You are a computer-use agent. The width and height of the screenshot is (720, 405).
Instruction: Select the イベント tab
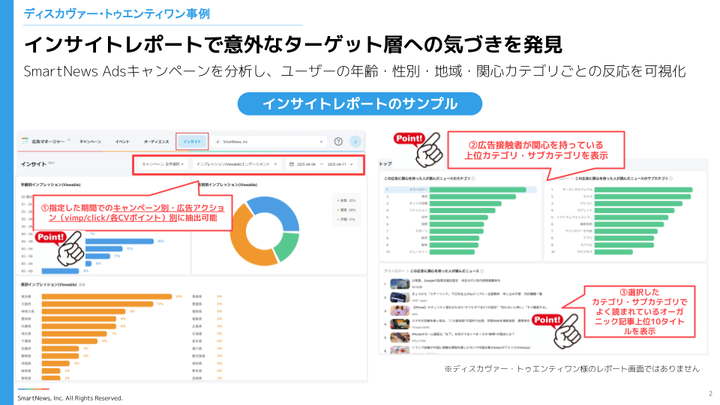[x=122, y=142]
